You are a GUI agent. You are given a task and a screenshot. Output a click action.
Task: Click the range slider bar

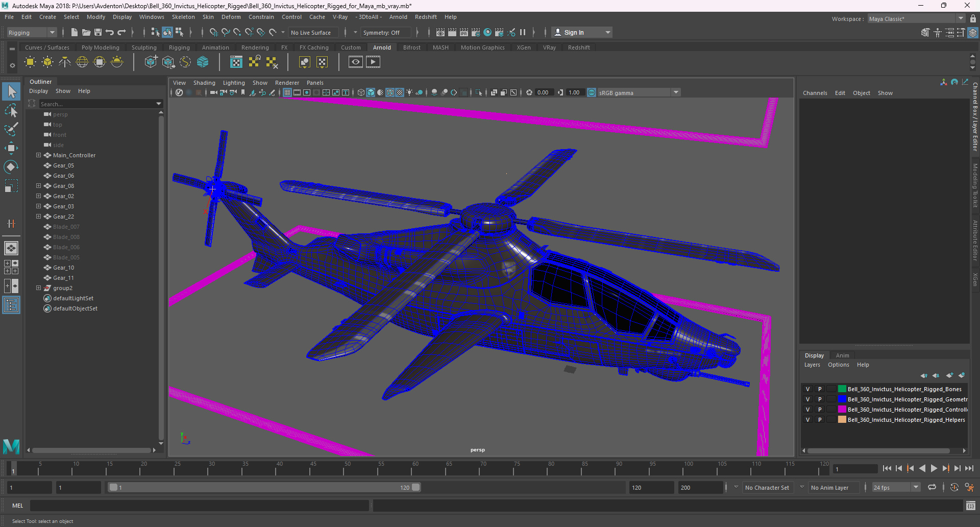pyautogui.click(x=264, y=488)
